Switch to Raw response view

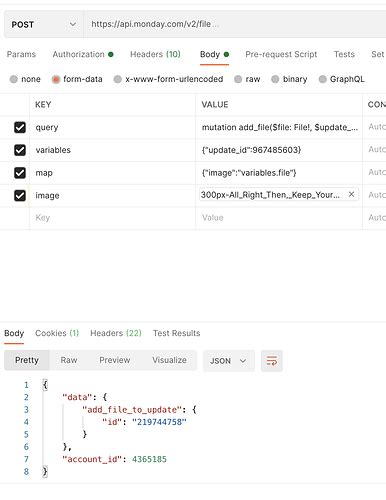pyautogui.click(x=69, y=360)
